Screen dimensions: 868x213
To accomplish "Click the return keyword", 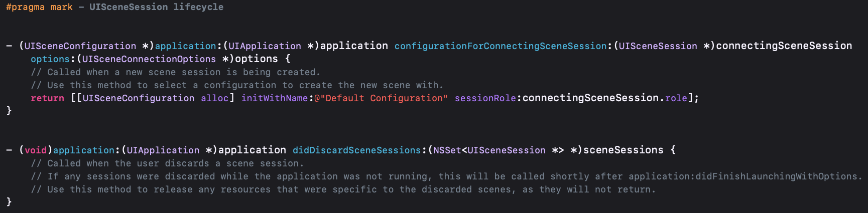I will (x=47, y=98).
